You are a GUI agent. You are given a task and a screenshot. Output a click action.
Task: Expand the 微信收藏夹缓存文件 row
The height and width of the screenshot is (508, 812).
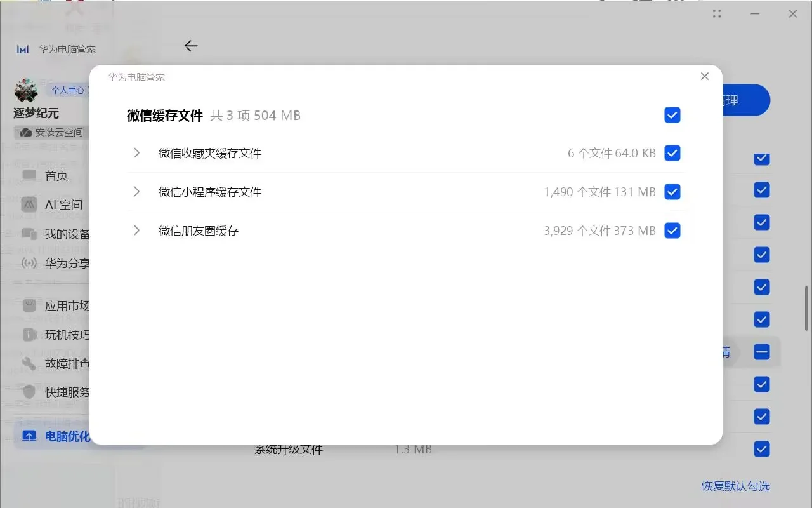[136, 153]
